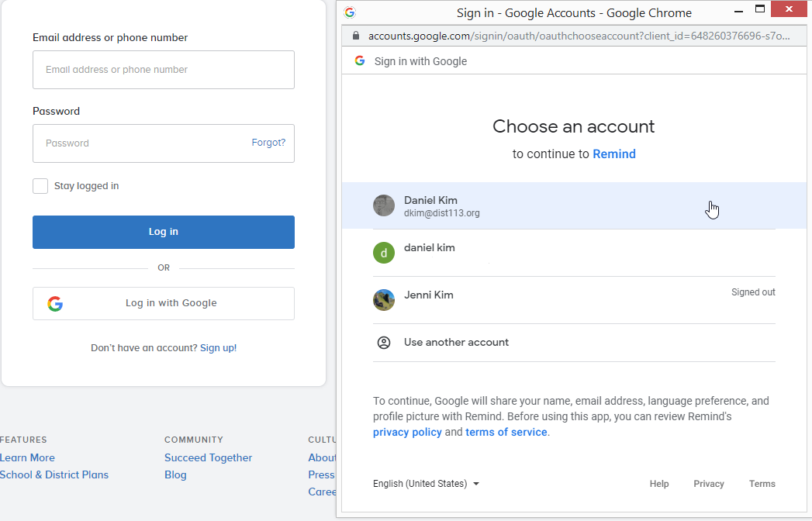
Task: Open the Blog link
Action: pyautogui.click(x=175, y=475)
